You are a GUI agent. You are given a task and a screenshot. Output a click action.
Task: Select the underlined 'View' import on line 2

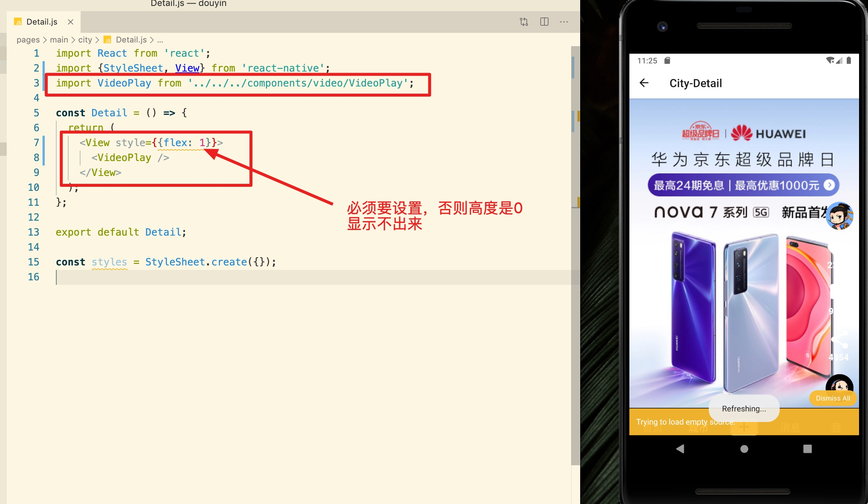[x=187, y=68]
